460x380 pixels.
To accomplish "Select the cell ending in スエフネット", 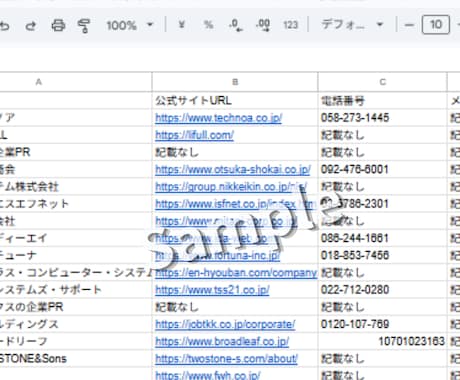I will (76, 204).
